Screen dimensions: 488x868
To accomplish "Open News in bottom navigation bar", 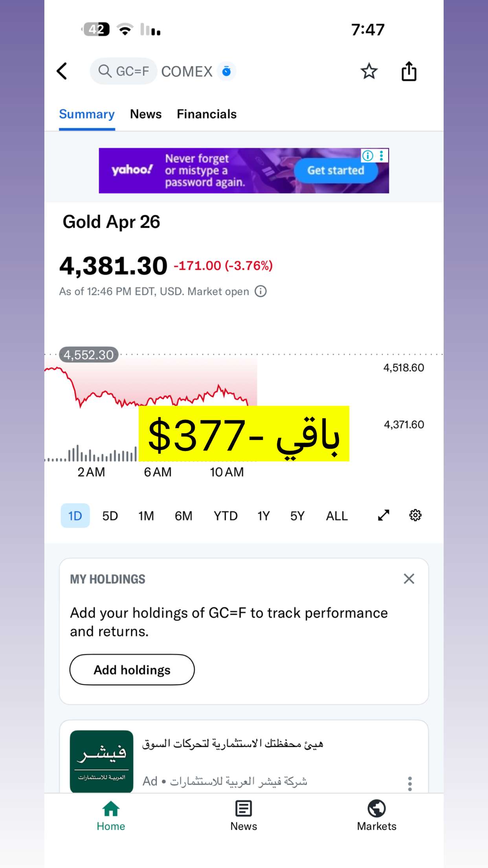I will [x=244, y=815].
